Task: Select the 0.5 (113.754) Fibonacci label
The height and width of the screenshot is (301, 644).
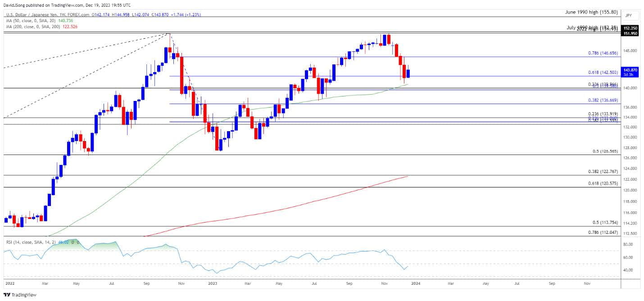Action: (606, 223)
